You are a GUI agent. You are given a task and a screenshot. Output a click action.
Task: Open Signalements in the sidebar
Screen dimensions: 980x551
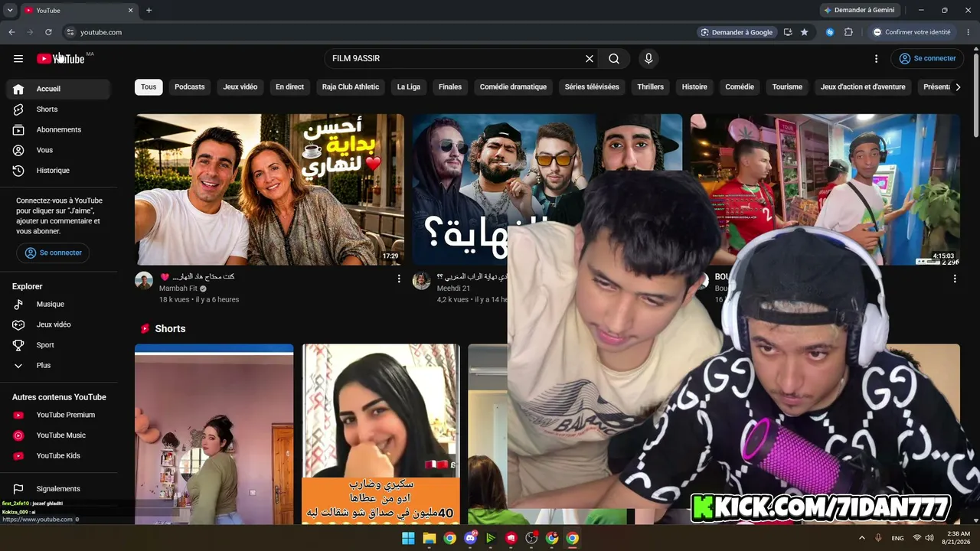point(58,489)
